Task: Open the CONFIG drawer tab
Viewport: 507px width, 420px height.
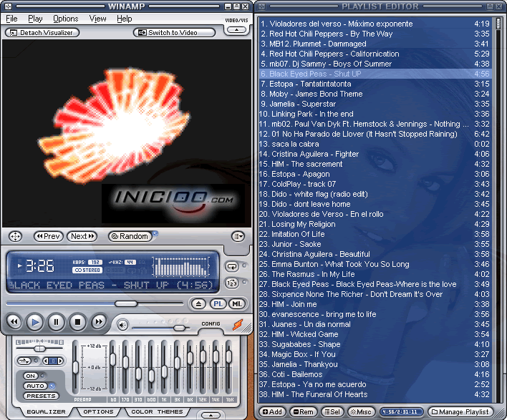Action: tap(211, 323)
